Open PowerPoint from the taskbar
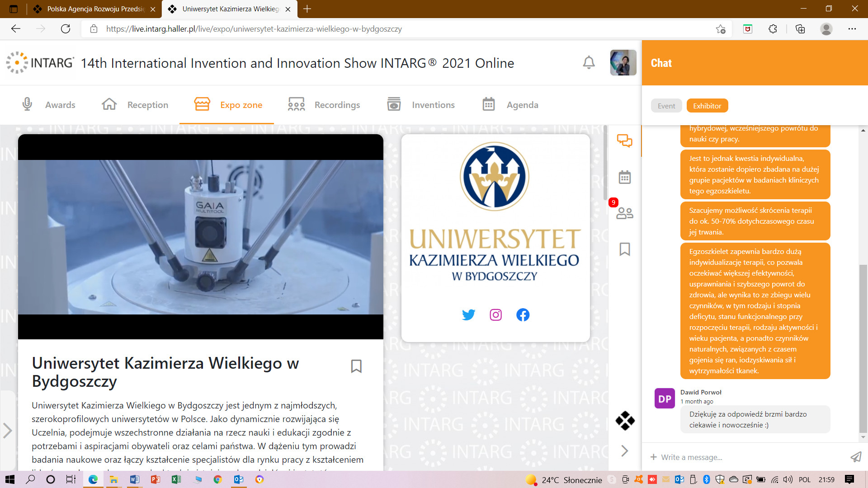The width and height of the screenshot is (868, 488). click(155, 479)
